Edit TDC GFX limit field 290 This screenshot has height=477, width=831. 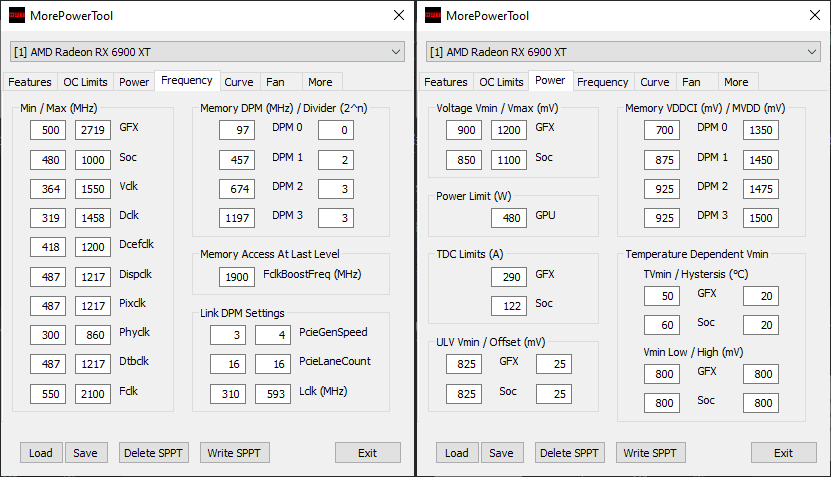tap(509, 277)
